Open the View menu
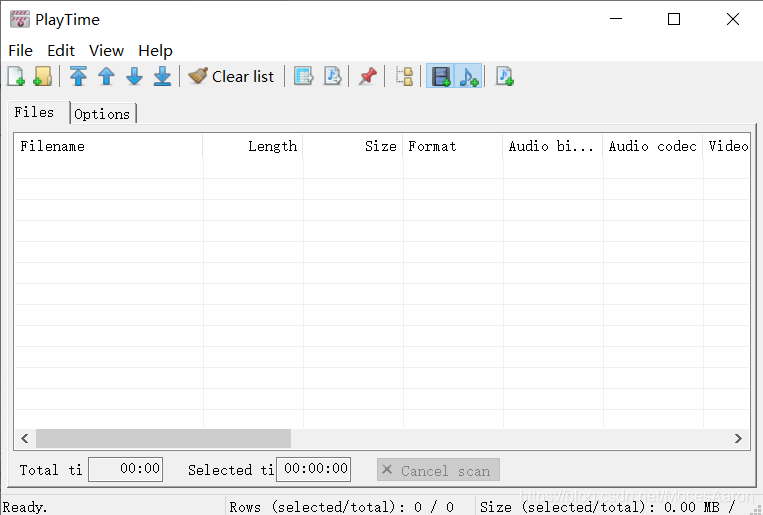Viewport: 763px width, 515px height. point(106,51)
